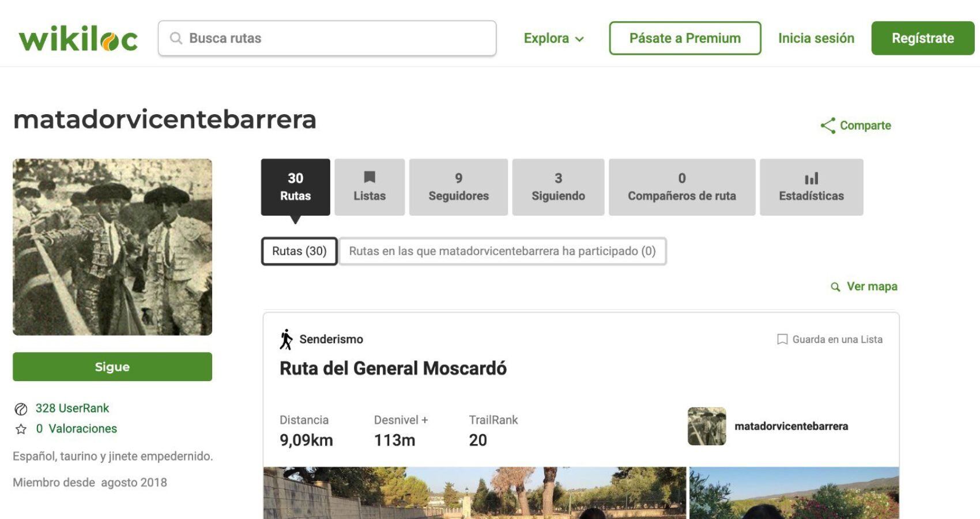Focus the Busca rutas search field
The image size is (980, 519).
(x=327, y=38)
